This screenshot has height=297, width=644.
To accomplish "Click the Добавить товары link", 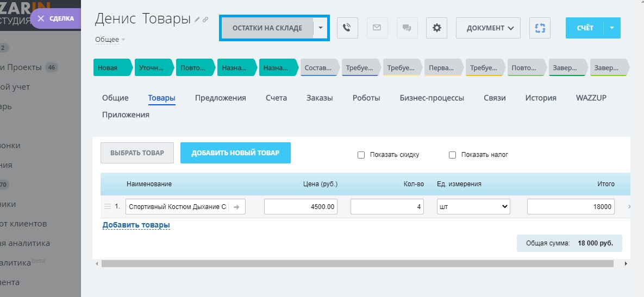I will (136, 225).
